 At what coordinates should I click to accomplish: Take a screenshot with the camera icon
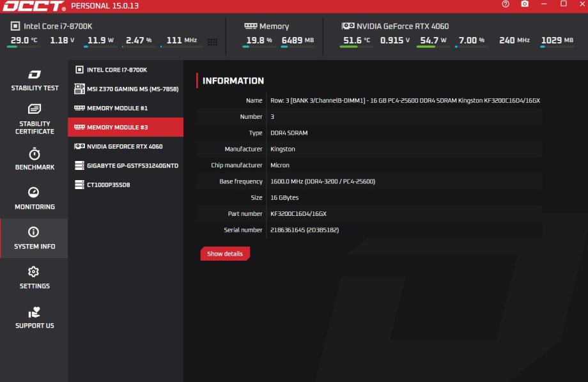tap(525, 4)
